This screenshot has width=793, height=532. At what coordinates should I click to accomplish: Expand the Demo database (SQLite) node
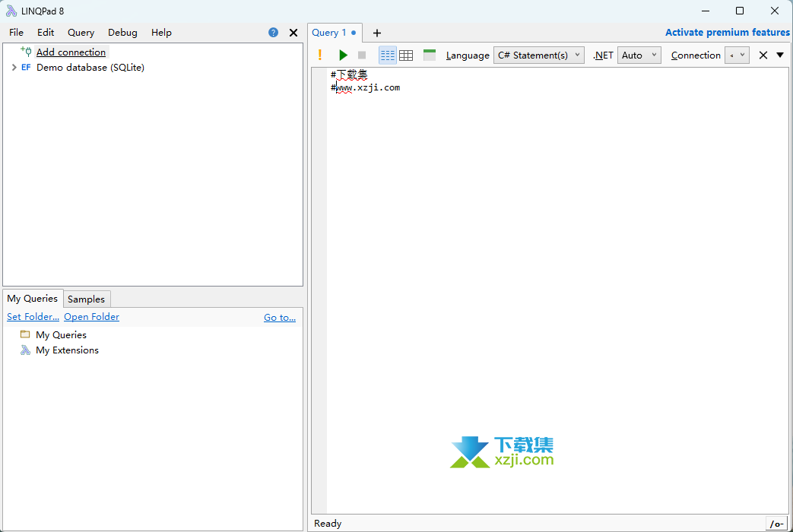pos(14,67)
